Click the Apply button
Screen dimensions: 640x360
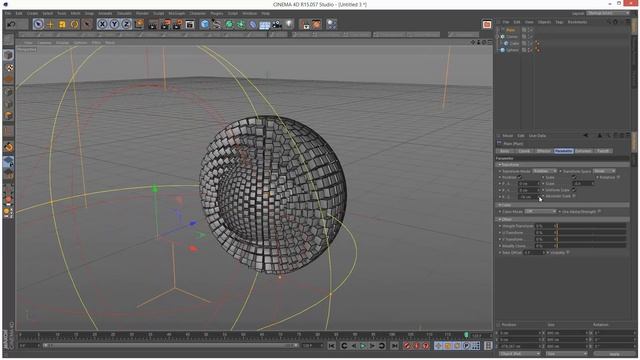pos(614,354)
